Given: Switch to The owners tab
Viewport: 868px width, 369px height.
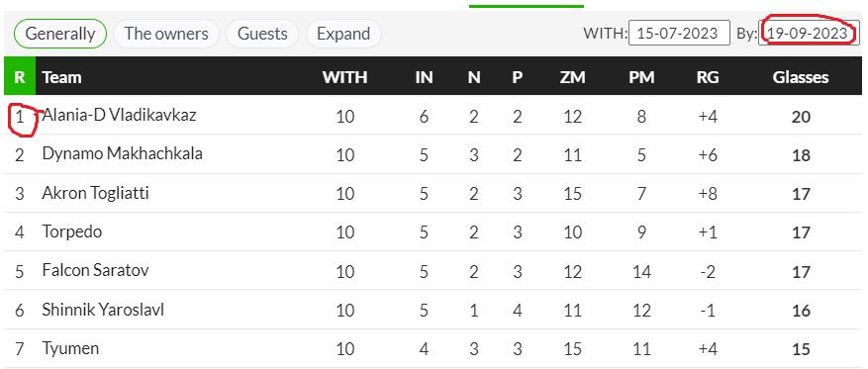Looking at the screenshot, I should pos(166,34).
